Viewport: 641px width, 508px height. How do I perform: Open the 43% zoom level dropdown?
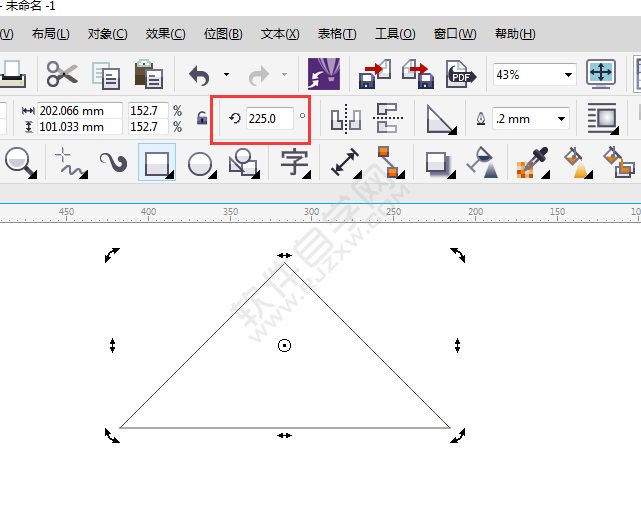568,75
